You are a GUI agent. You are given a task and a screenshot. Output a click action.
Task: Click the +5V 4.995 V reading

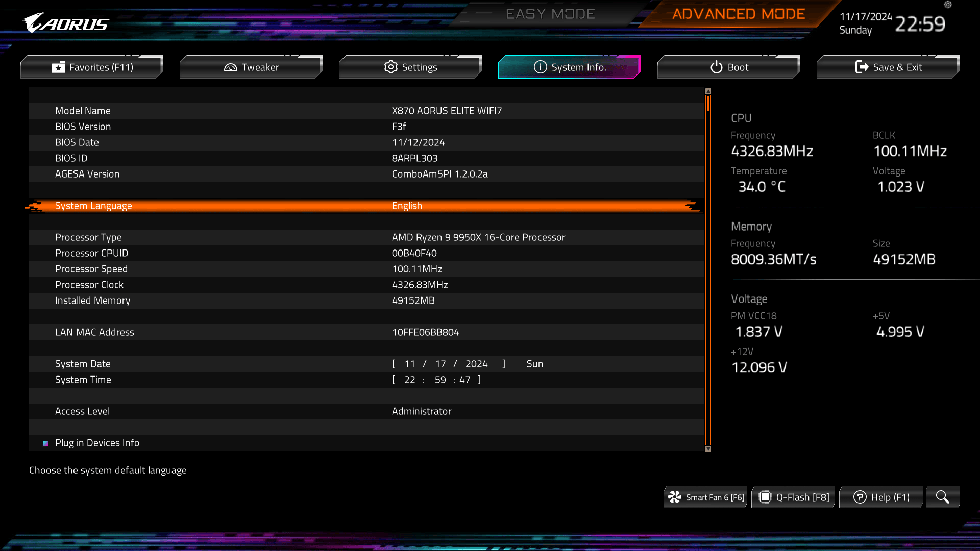[900, 332]
